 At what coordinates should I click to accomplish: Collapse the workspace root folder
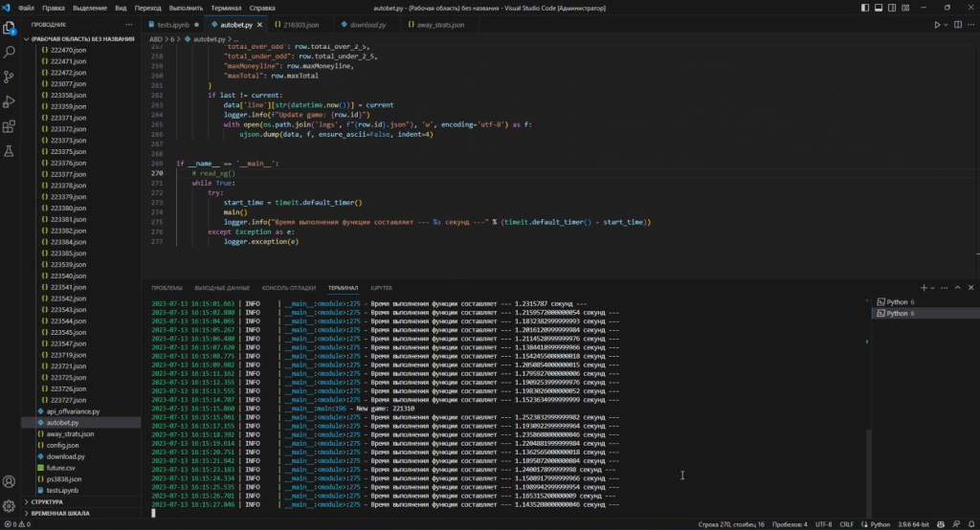click(79, 39)
